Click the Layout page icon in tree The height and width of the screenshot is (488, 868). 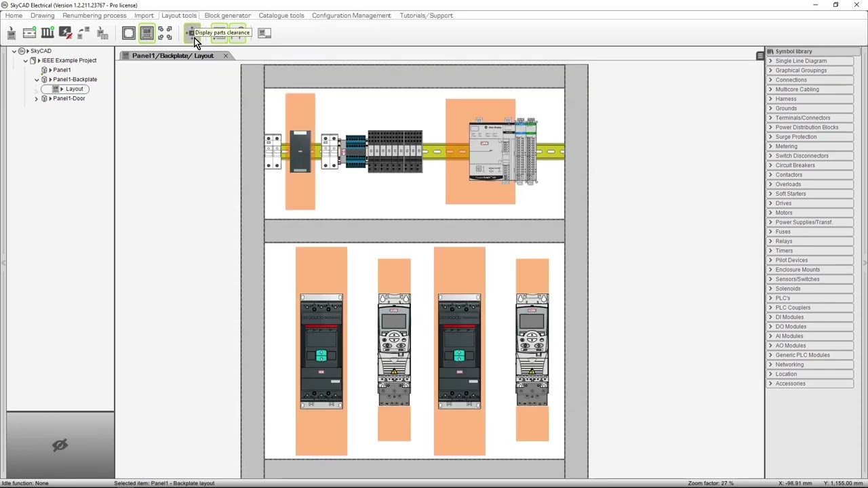click(x=56, y=89)
